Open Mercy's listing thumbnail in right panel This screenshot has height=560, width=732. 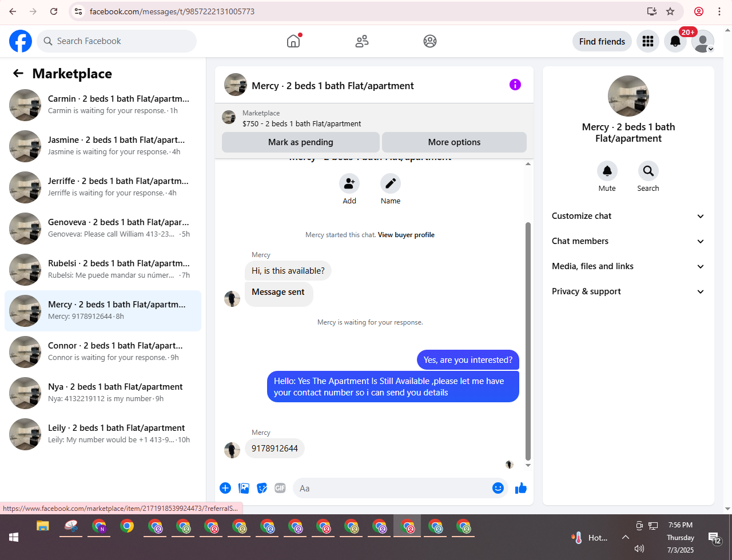[x=628, y=96]
